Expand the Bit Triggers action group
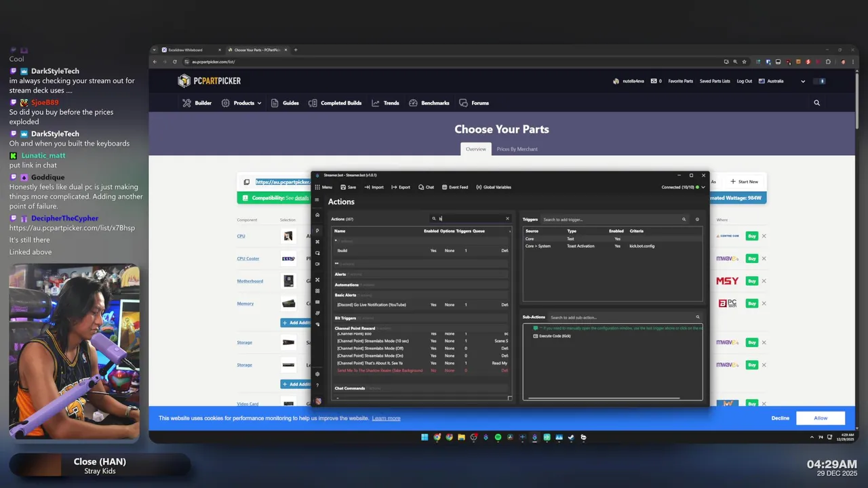 (420, 318)
